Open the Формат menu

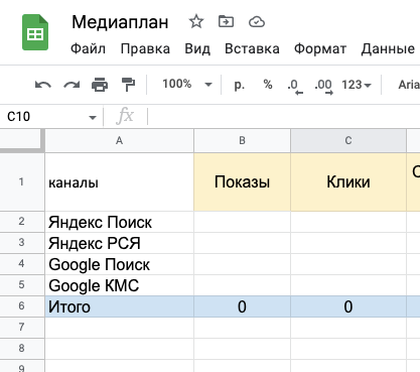(x=320, y=49)
